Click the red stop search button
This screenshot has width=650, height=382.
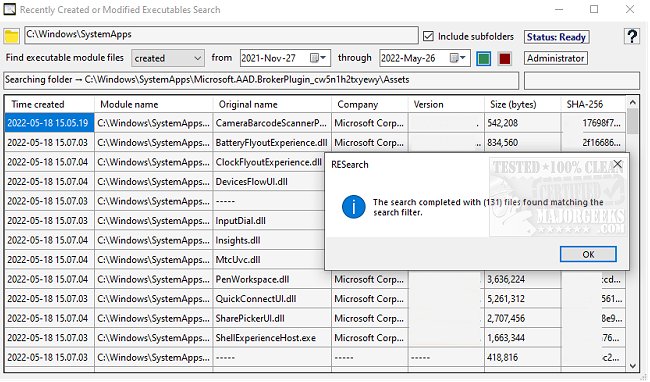pyautogui.click(x=504, y=58)
